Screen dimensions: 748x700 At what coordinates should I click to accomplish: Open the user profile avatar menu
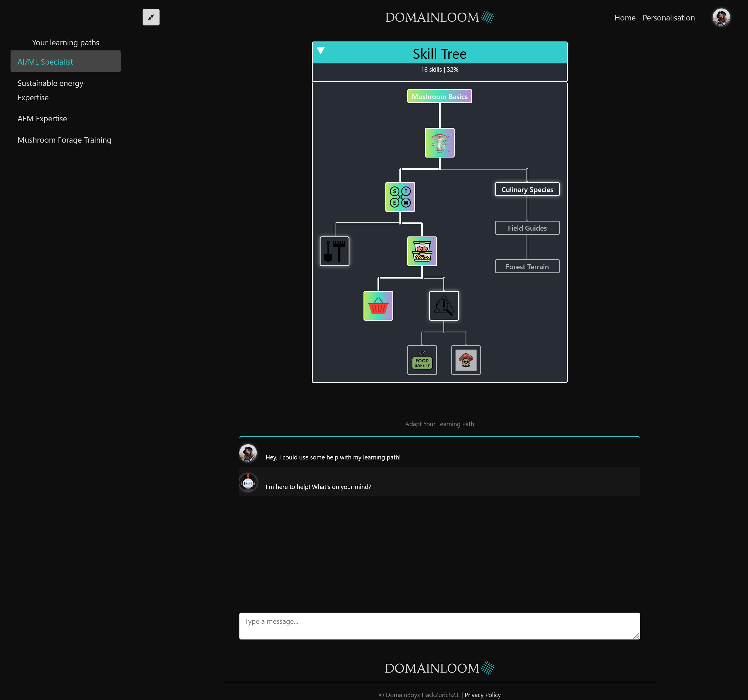[721, 18]
